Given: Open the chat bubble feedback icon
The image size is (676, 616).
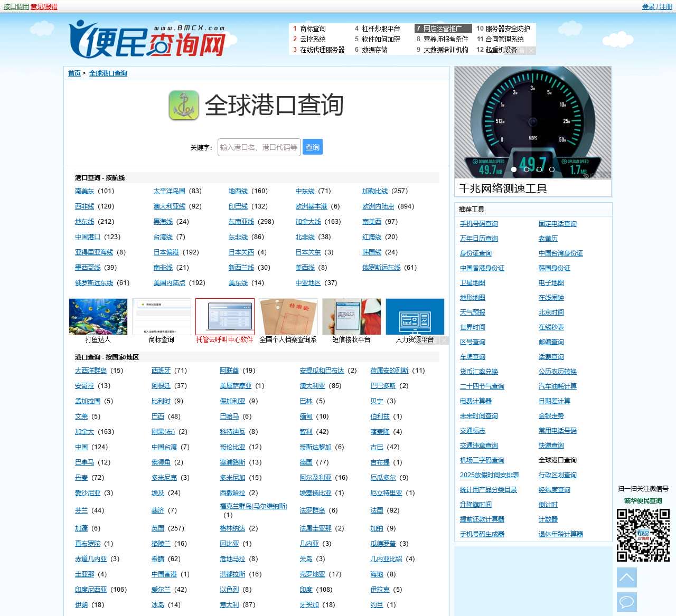Looking at the screenshot, I should point(626,602).
